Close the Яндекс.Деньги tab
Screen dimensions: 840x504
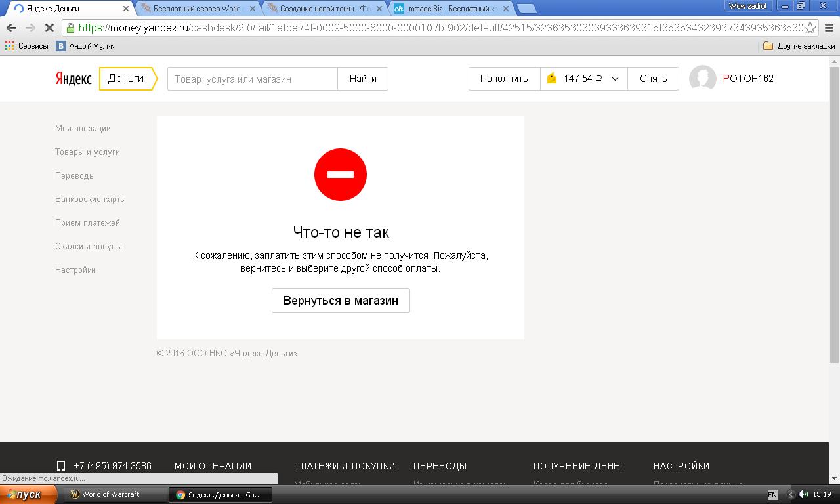[127, 9]
